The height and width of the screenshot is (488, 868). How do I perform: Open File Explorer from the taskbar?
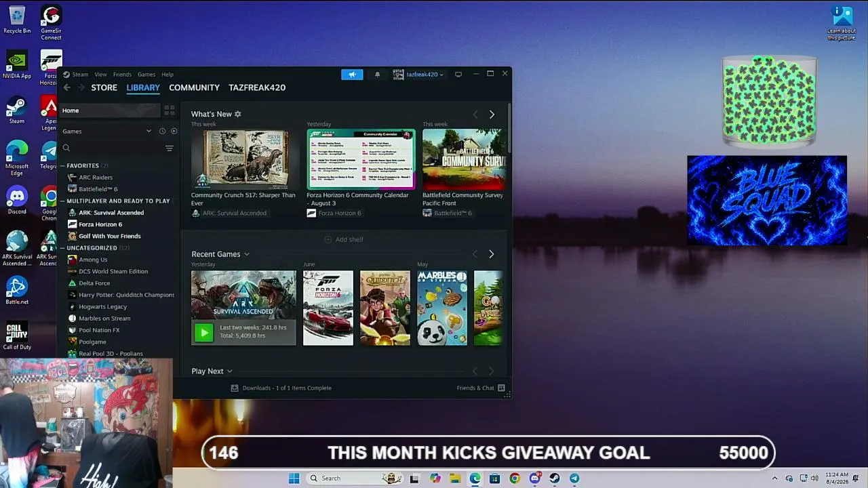tap(455, 479)
